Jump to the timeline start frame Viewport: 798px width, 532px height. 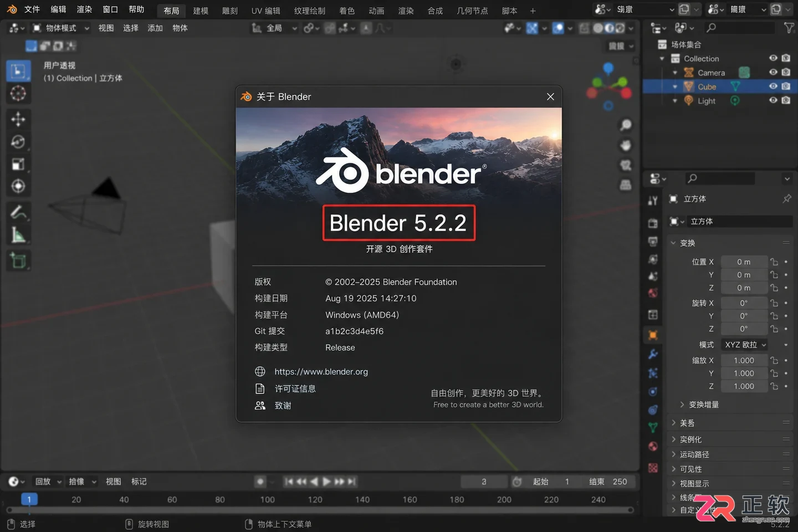pos(289,482)
